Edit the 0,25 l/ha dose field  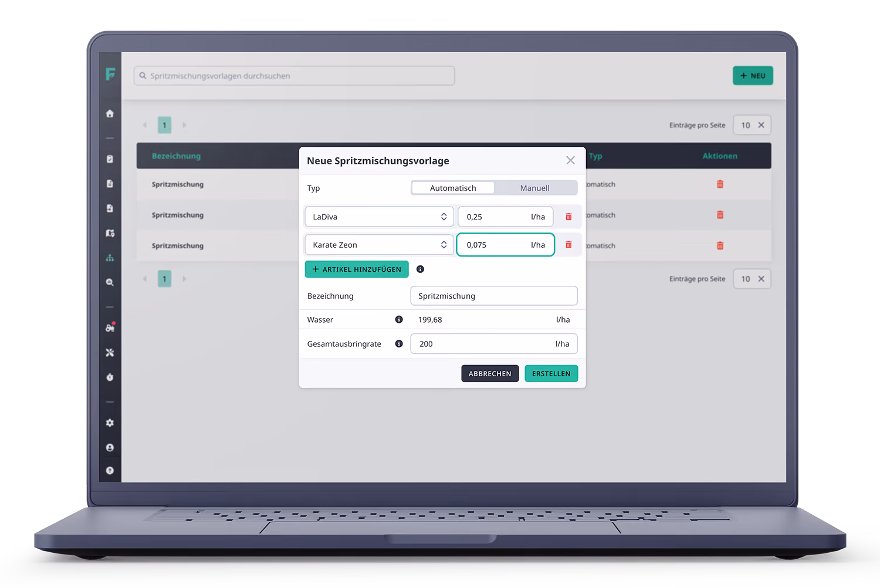[506, 217]
